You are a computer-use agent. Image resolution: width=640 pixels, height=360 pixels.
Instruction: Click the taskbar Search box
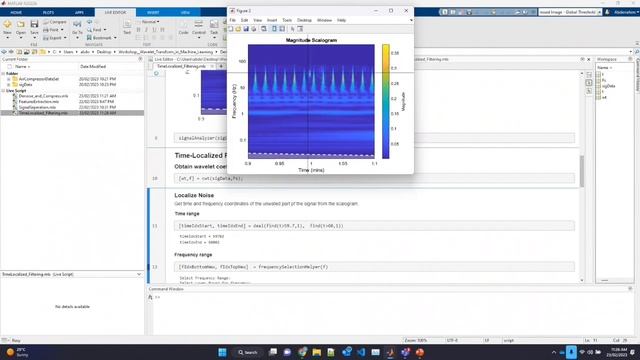point(248,352)
